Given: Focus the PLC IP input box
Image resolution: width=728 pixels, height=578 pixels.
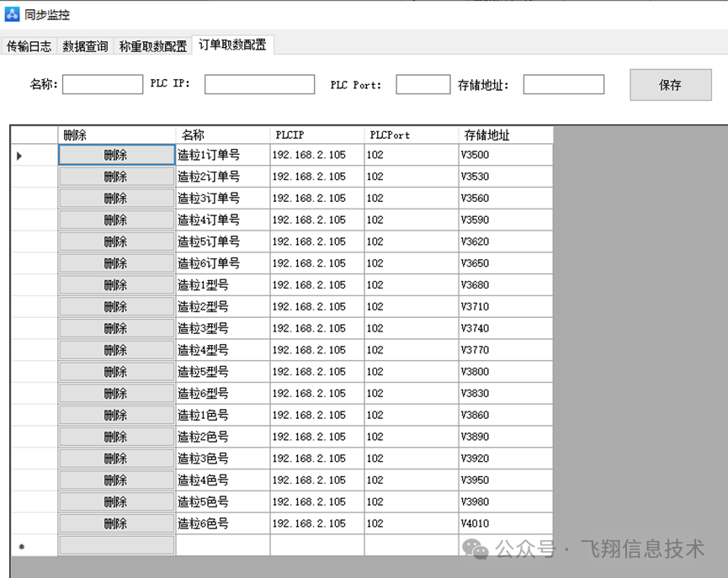Looking at the screenshot, I should pyautogui.click(x=259, y=84).
